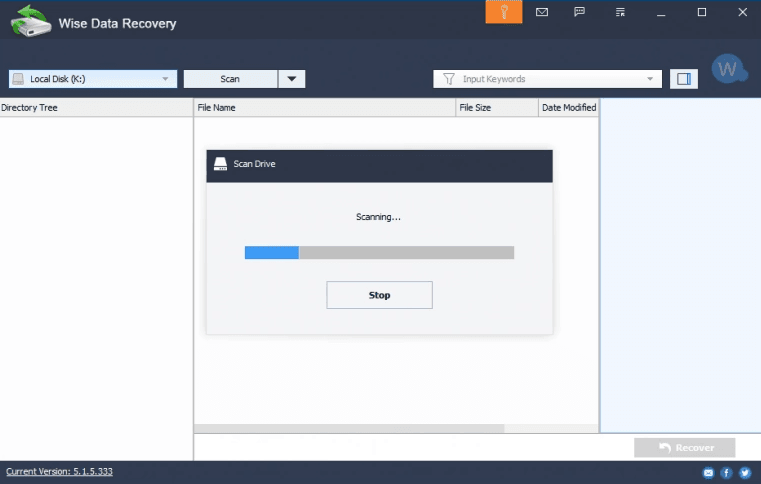Click the Wise Data Recovery logo
This screenshot has height=484, width=761.
tap(31, 21)
